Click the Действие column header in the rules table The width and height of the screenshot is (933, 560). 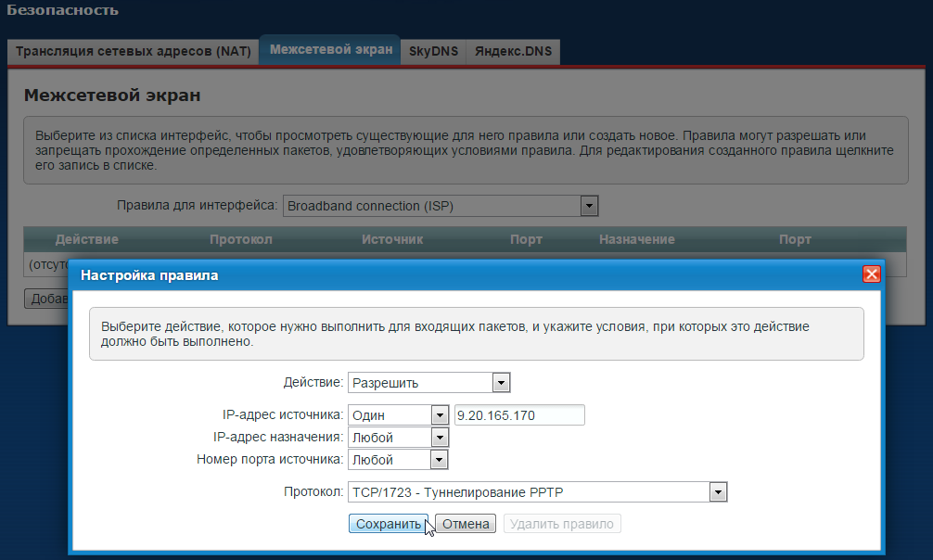(x=87, y=239)
